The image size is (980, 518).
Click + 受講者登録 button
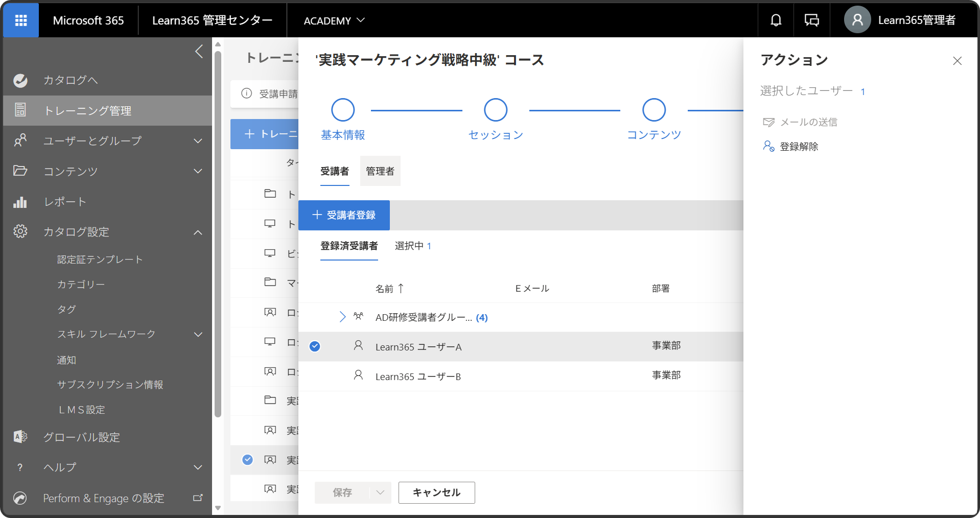click(344, 215)
